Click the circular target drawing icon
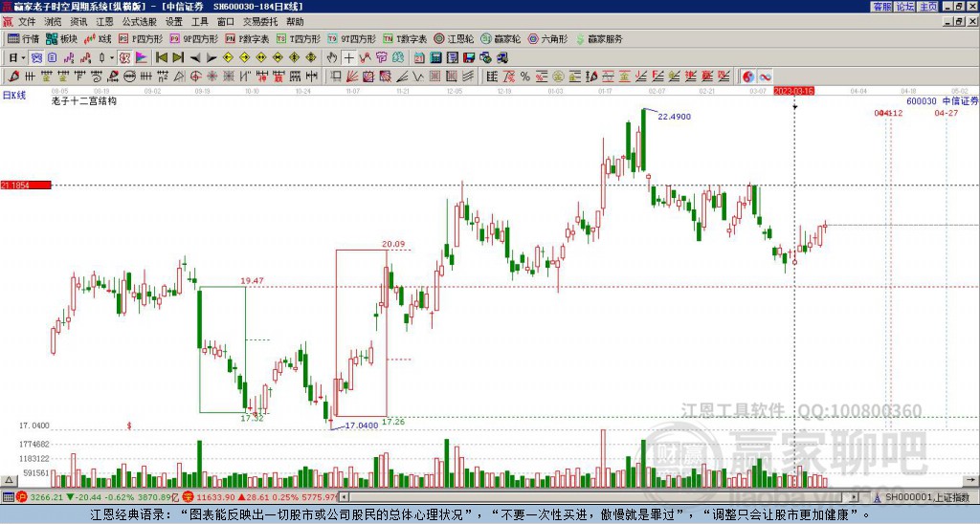 click(x=195, y=76)
